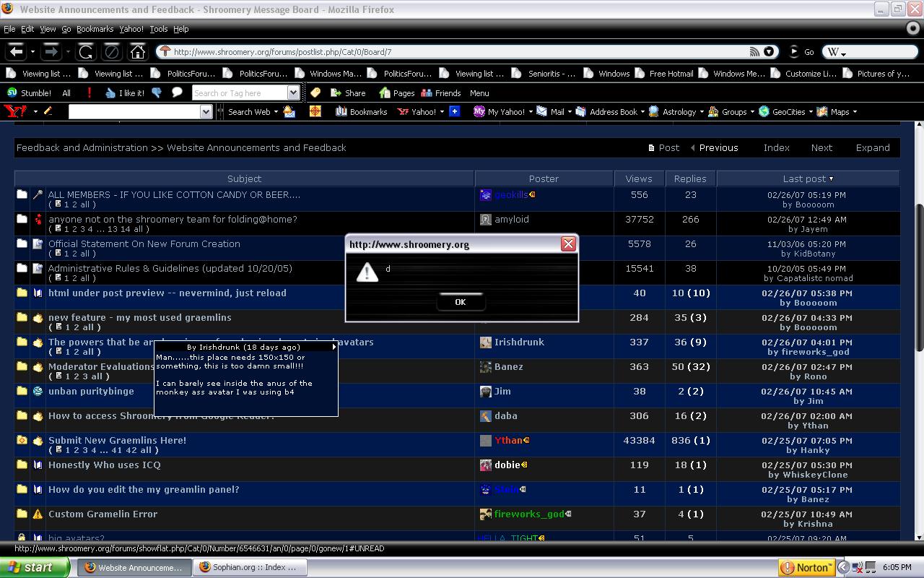The height and width of the screenshot is (578, 924).
Task: Expand the Yahoo search box dropdown arrow
Action: tap(206, 112)
